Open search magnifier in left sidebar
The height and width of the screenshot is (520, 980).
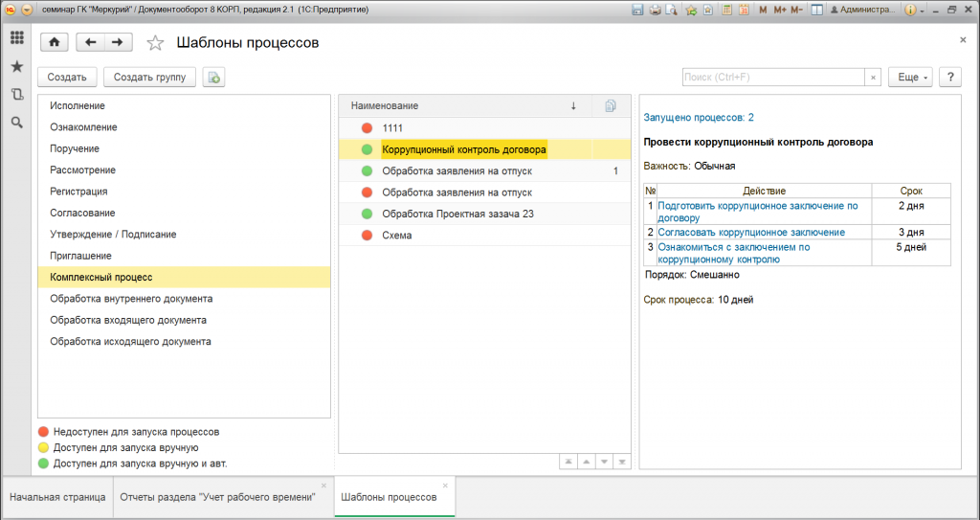(17, 123)
